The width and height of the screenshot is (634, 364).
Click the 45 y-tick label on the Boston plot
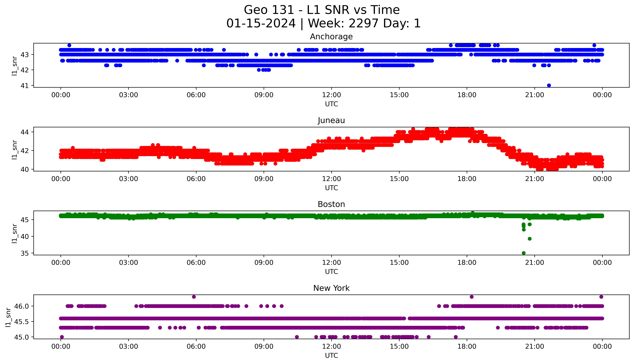(x=25, y=220)
